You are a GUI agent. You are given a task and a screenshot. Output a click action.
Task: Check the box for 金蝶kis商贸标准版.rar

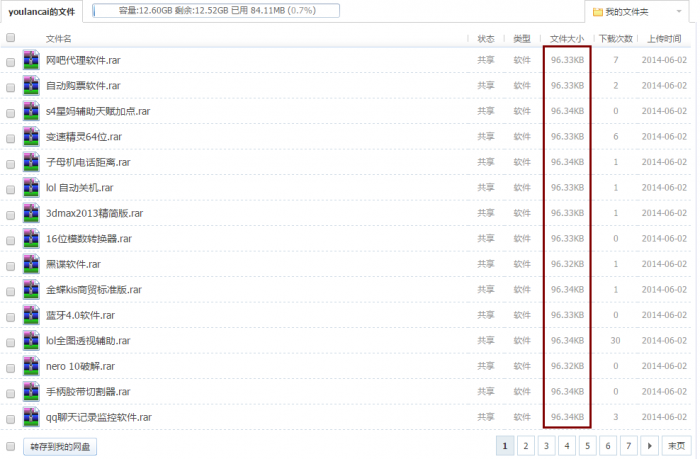coord(10,292)
